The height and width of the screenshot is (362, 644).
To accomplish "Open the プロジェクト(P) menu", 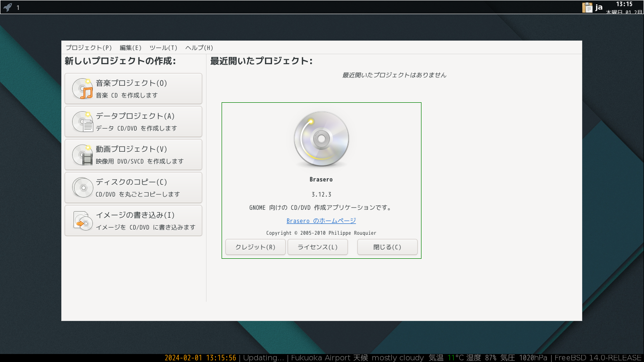I will pos(89,48).
